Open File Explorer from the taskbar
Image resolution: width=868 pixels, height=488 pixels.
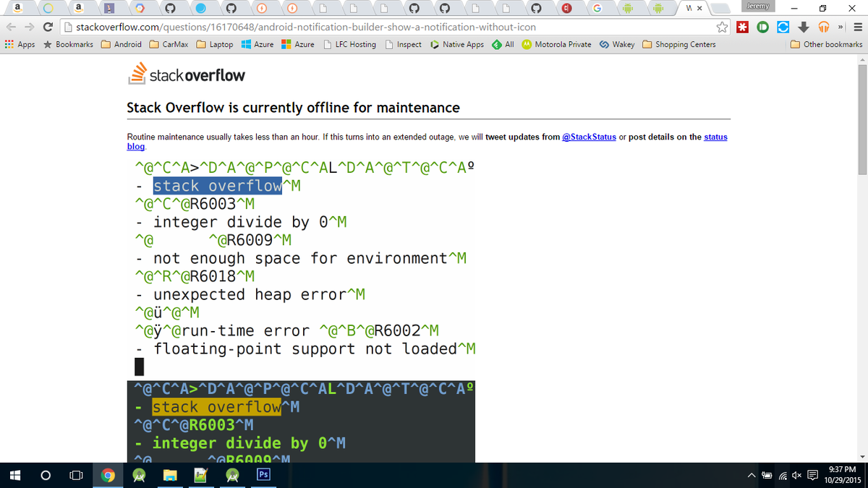tap(170, 475)
